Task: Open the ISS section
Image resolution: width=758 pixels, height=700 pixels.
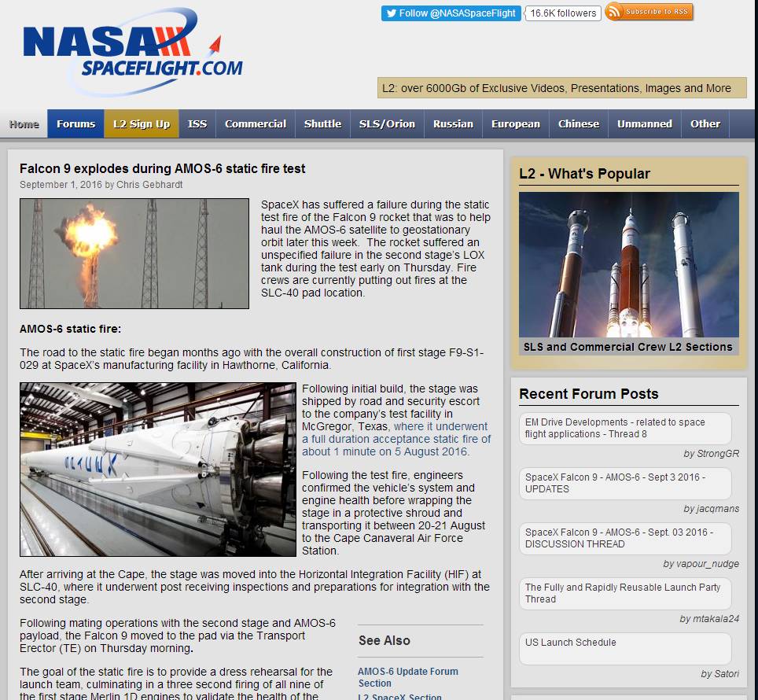Action: (x=197, y=123)
